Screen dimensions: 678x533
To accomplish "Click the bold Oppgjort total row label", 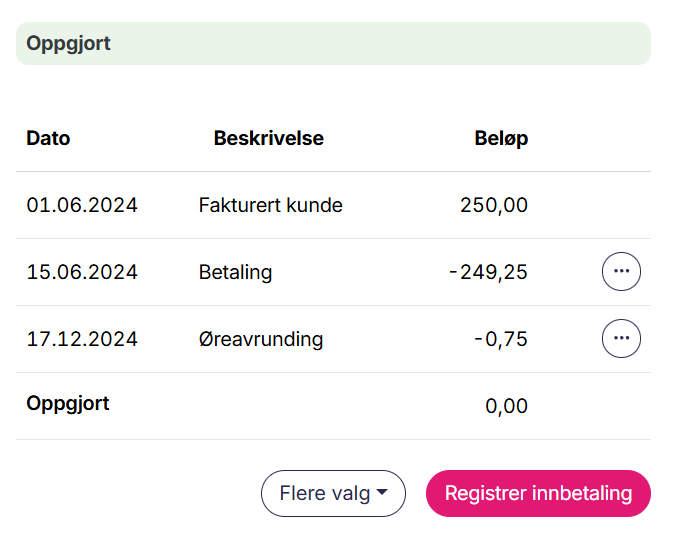I will [68, 404].
